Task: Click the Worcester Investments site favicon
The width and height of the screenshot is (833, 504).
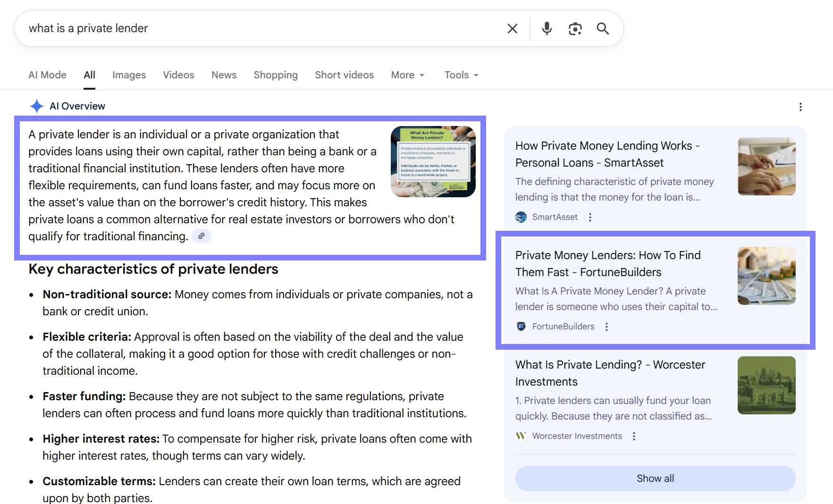Action: tap(521, 436)
